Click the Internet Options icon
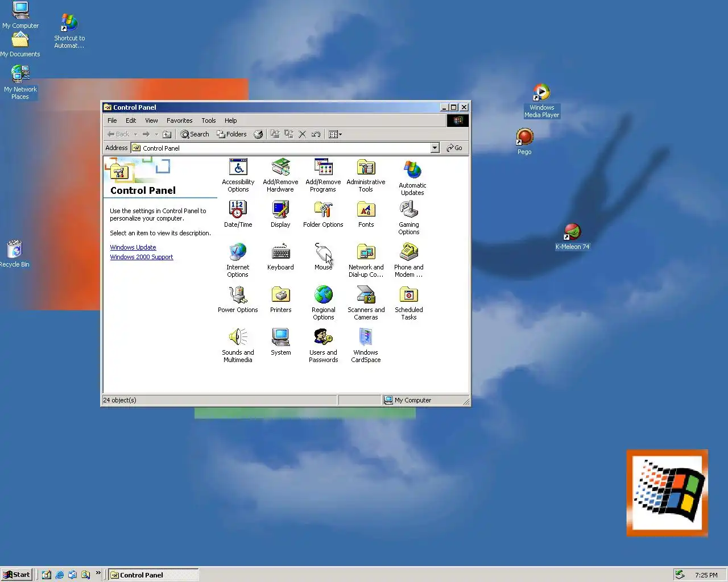 pyautogui.click(x=238, y=252)
